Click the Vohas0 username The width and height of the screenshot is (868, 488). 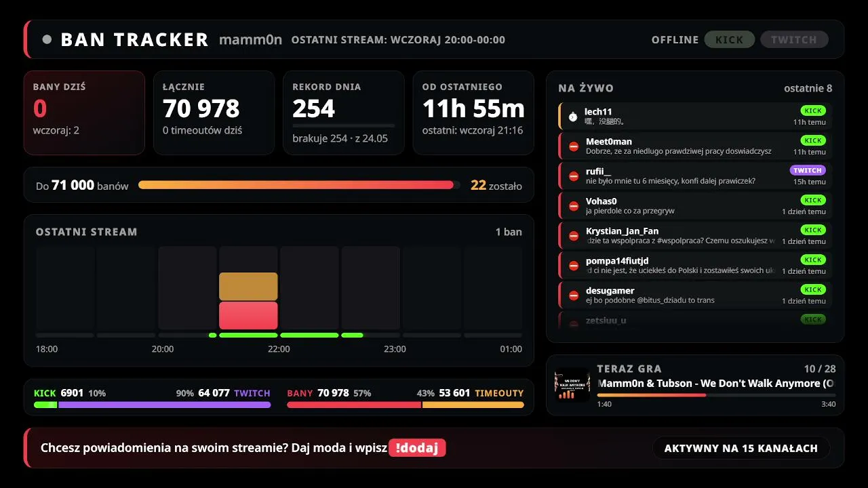(x=601, y=201)
